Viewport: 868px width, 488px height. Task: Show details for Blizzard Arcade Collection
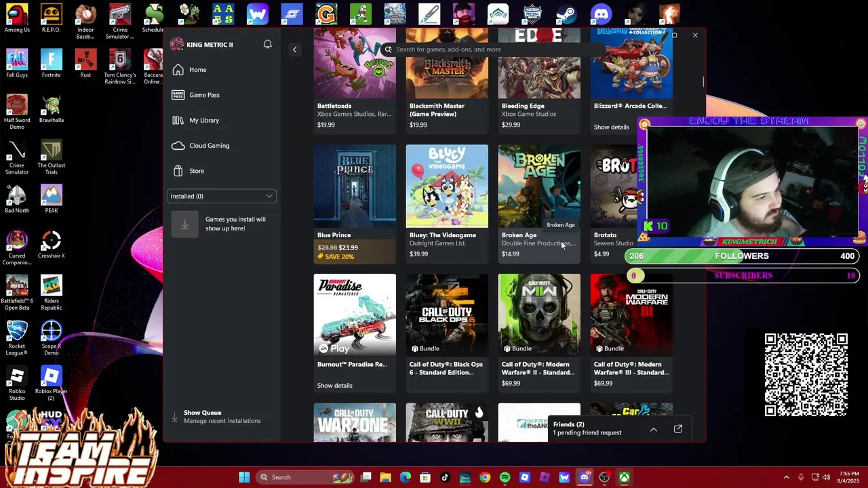[x=611, y=127]
